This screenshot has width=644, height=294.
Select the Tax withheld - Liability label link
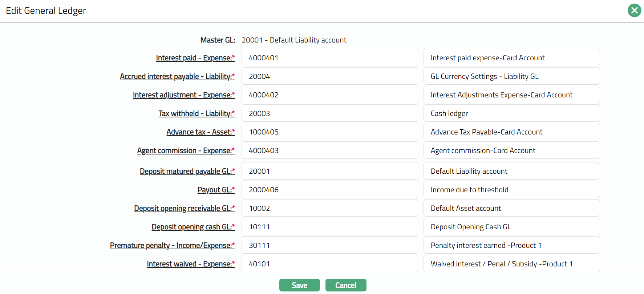196,114
